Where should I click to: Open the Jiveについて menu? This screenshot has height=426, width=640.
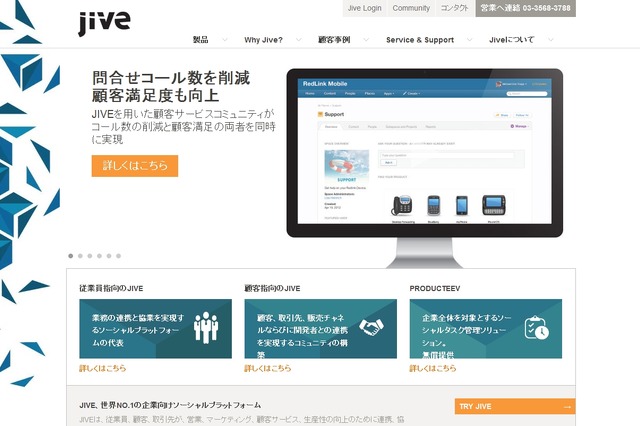511,40
